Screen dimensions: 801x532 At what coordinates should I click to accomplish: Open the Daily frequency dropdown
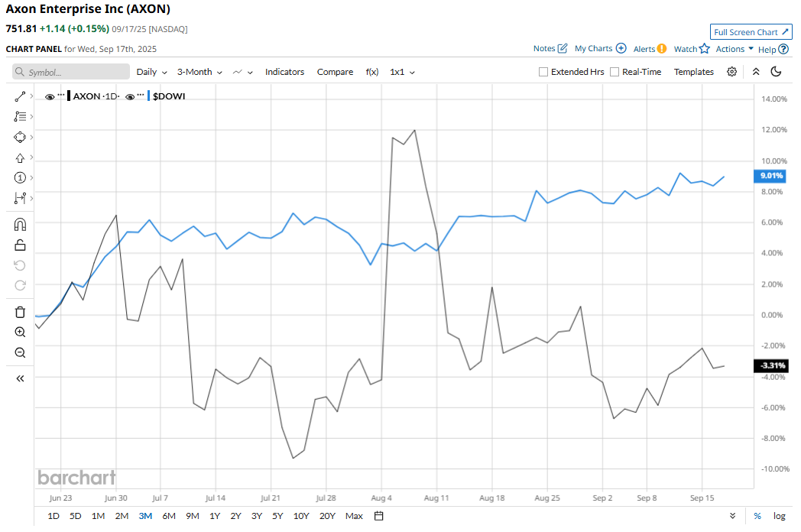pos(152,72)
